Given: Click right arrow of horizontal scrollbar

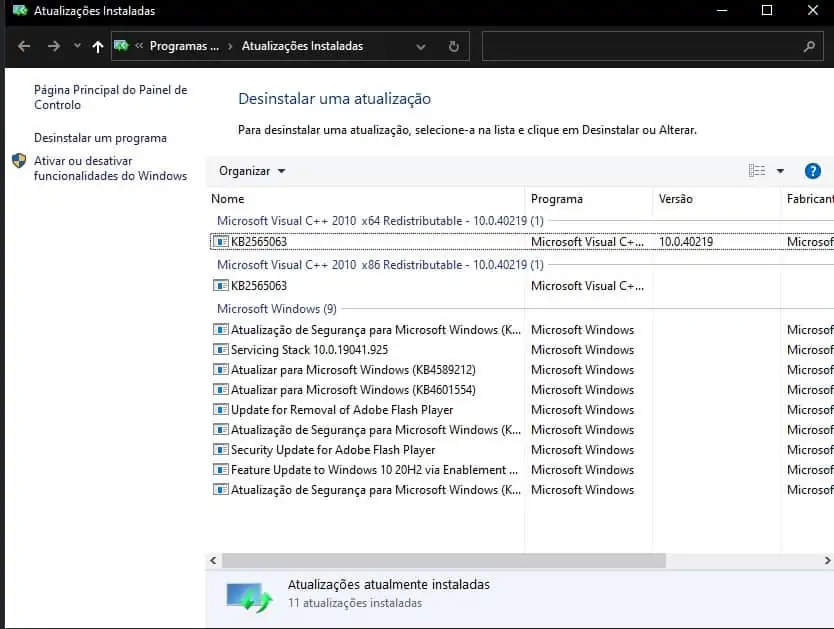Looking at the screenshot, I should (x=827, y=560).
